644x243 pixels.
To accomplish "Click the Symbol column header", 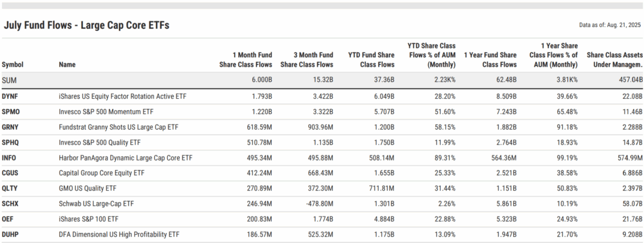I will coord(13,65).
